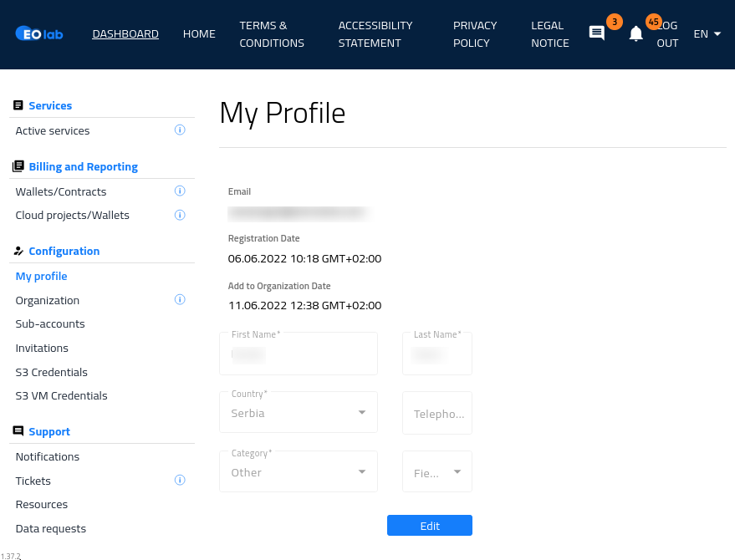Open Privacy Policy in the top menu
This screenshot has width=735, height=560.
click(475, 34)
